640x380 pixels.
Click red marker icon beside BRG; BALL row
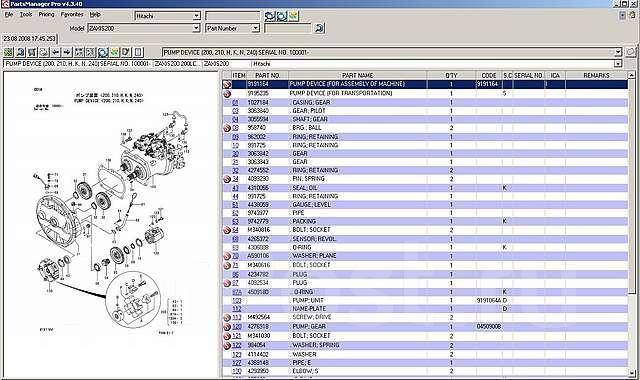coord(227,128)
